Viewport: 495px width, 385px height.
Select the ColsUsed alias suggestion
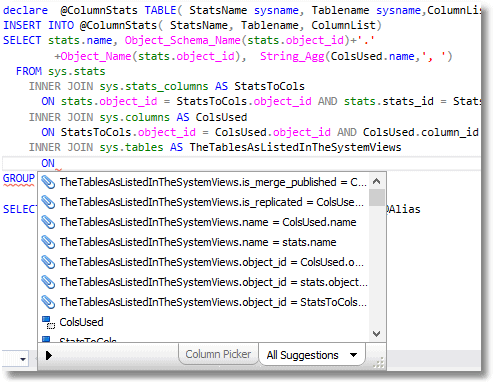click(81, 322)
